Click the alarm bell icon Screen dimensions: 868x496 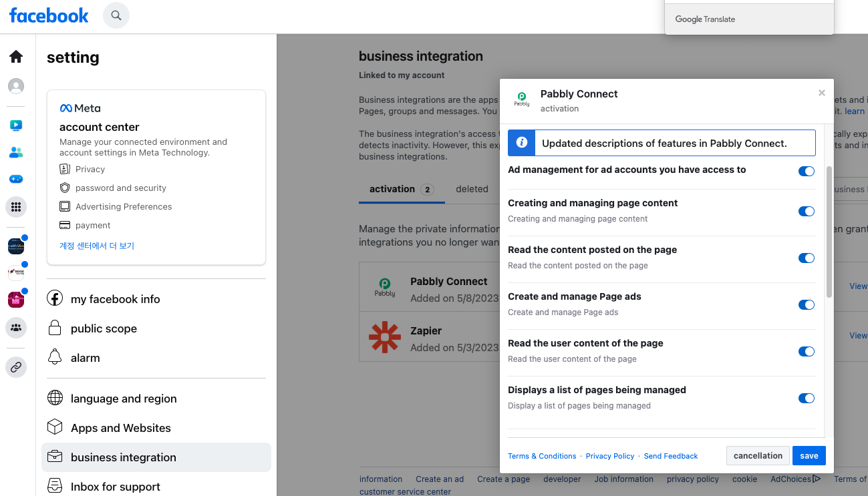click(55, 357)
